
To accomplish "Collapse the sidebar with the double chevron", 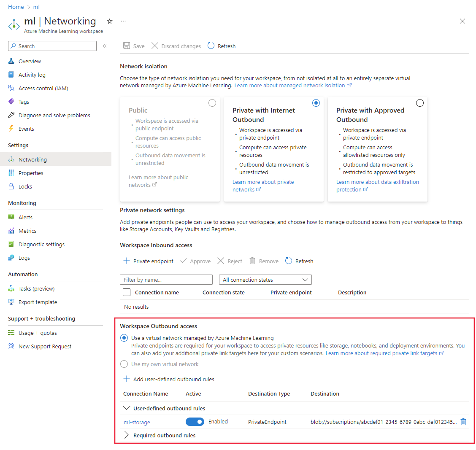I will point(105,46).
